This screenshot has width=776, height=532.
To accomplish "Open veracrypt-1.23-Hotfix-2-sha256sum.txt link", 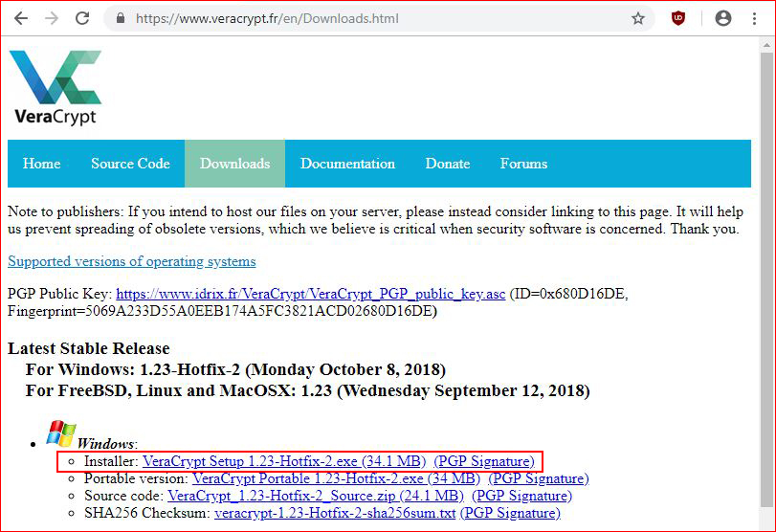I will 335,513.
